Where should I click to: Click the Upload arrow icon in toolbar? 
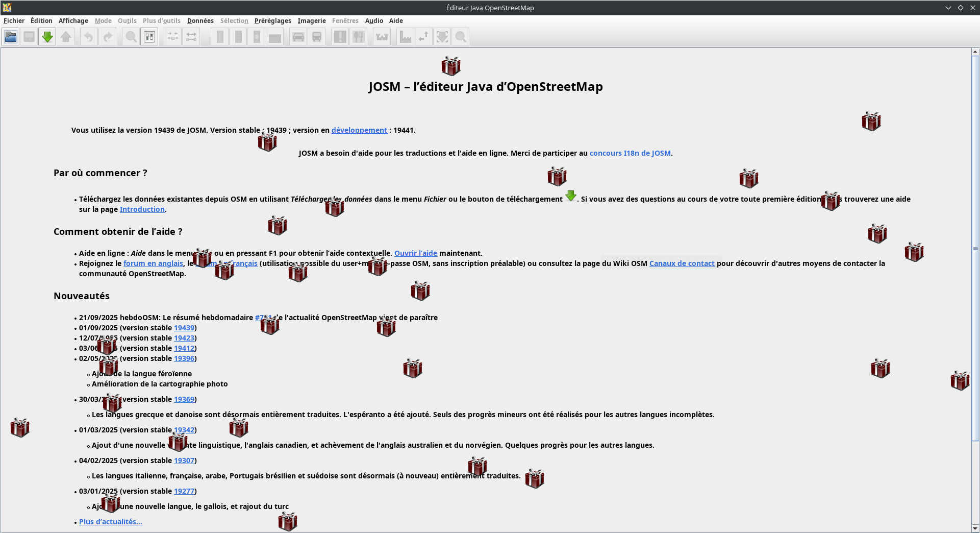click(66, 37)
